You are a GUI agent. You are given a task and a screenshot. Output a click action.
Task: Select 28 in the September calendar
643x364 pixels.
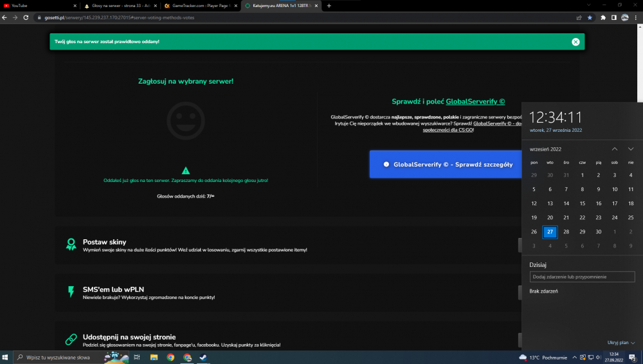[x=566, y=232]
